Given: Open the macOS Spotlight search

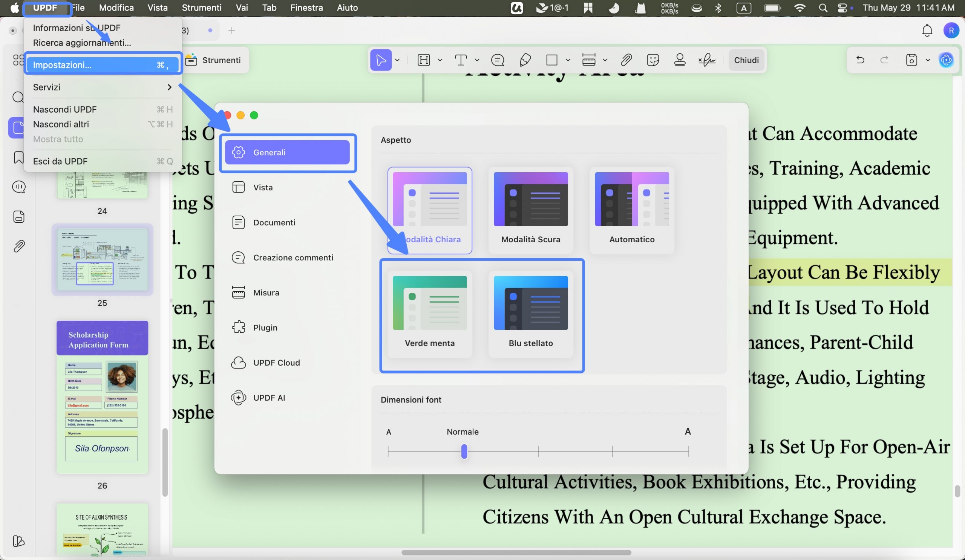Looking at the screenshot, I should click(823, 8).
